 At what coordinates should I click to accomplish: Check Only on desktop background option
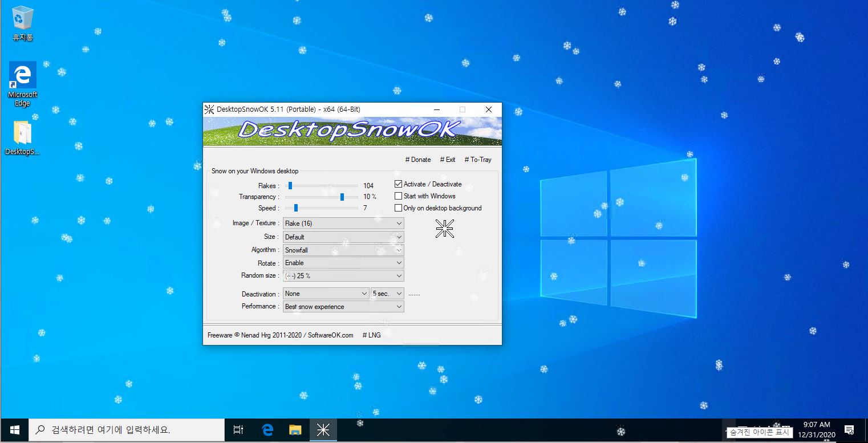point(399,208)
